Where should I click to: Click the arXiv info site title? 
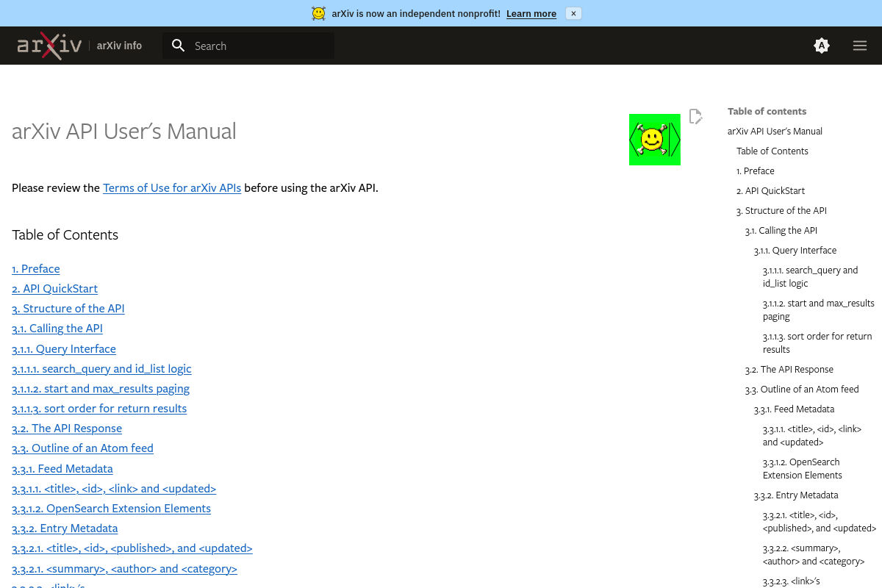pyautogui.click(x=119, y=46)
